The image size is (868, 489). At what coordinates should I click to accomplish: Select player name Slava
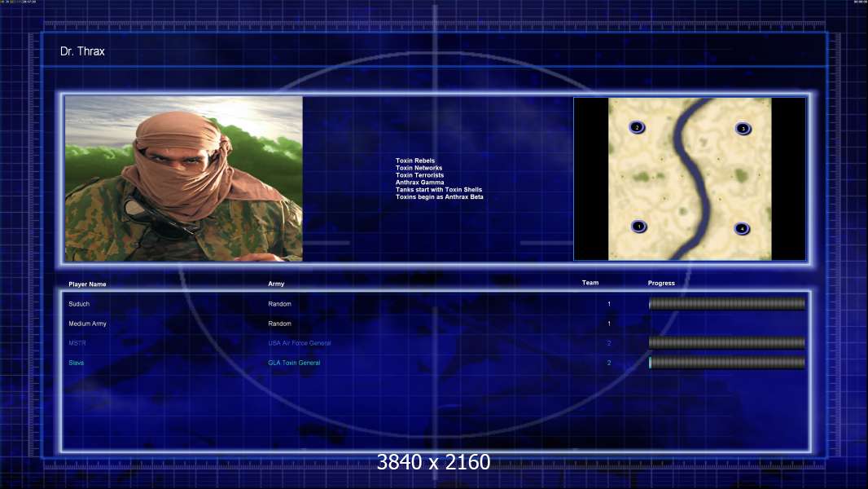pos(77,363)
